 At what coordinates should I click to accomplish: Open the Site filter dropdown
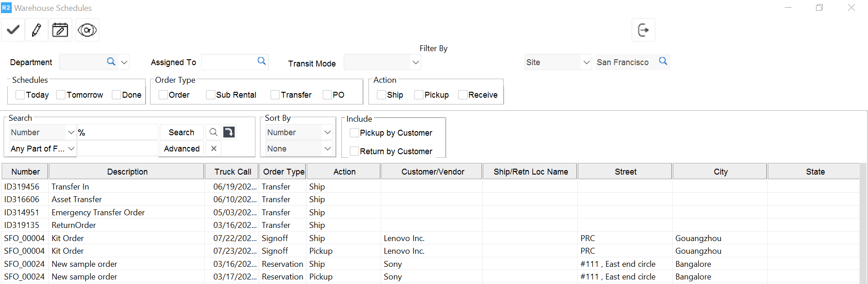(586, 62)
